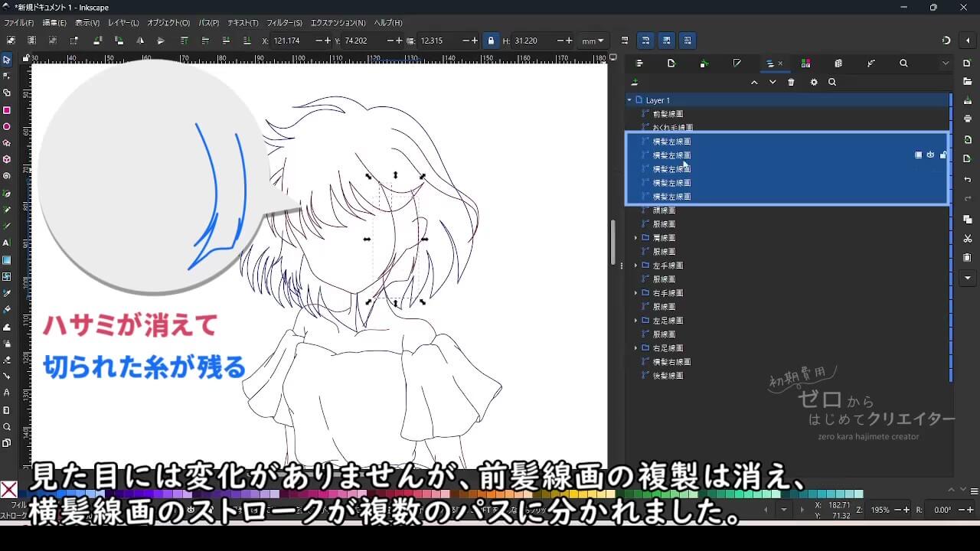Open the Objects panel settings gear
Viewport: 980px width, 551px height.
[814, 81]
